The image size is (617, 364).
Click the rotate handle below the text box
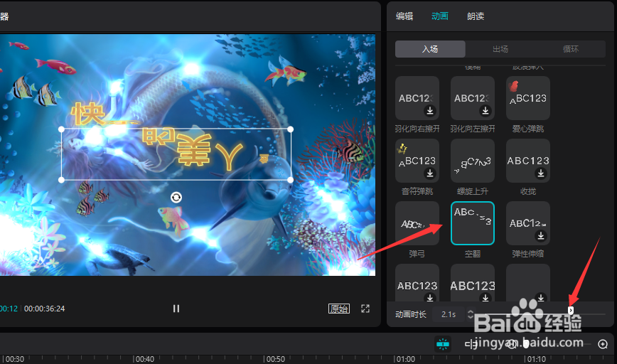176,197
